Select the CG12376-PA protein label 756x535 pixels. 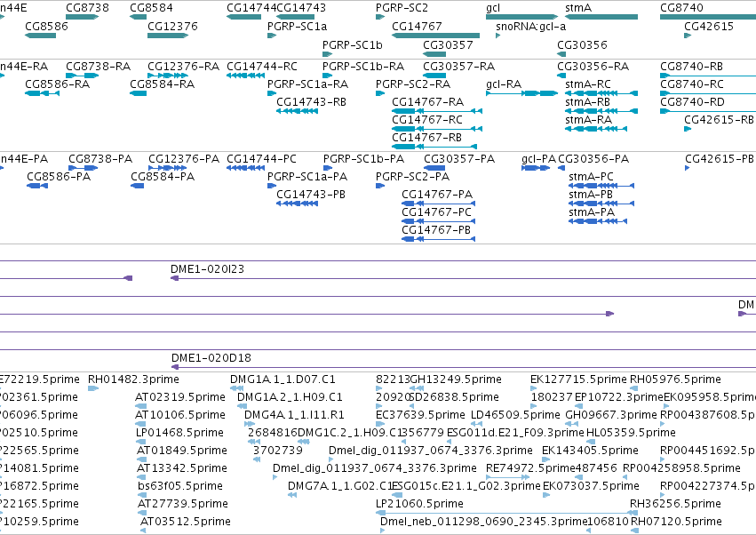184,159
